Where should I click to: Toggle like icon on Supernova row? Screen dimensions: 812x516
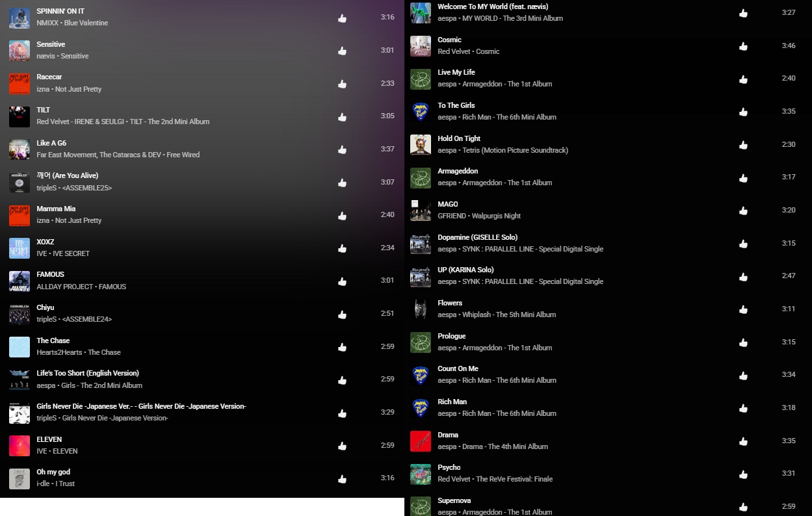coord(743,507)
